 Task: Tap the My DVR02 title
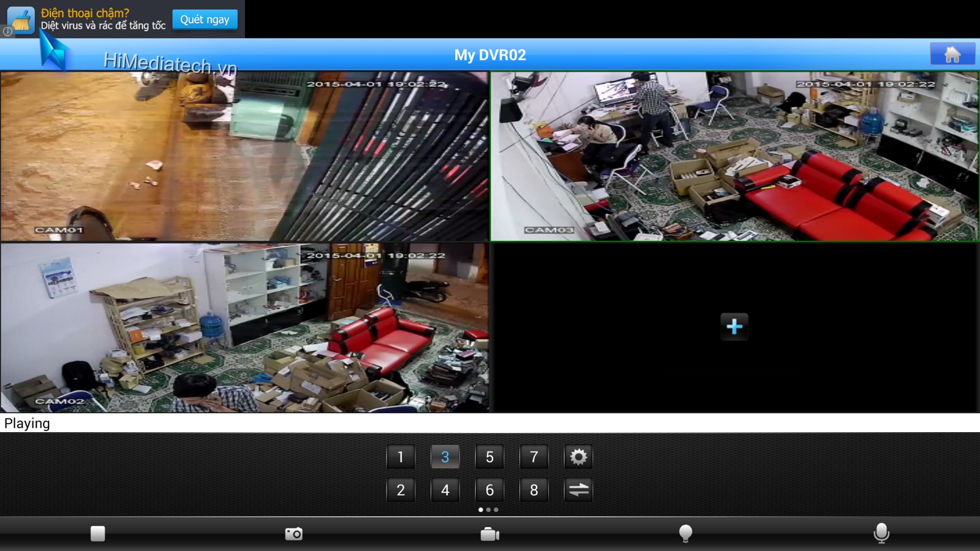(x=490, y=55)
